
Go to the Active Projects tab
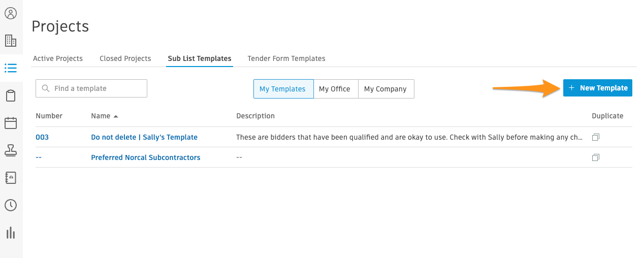pos(58,58)
